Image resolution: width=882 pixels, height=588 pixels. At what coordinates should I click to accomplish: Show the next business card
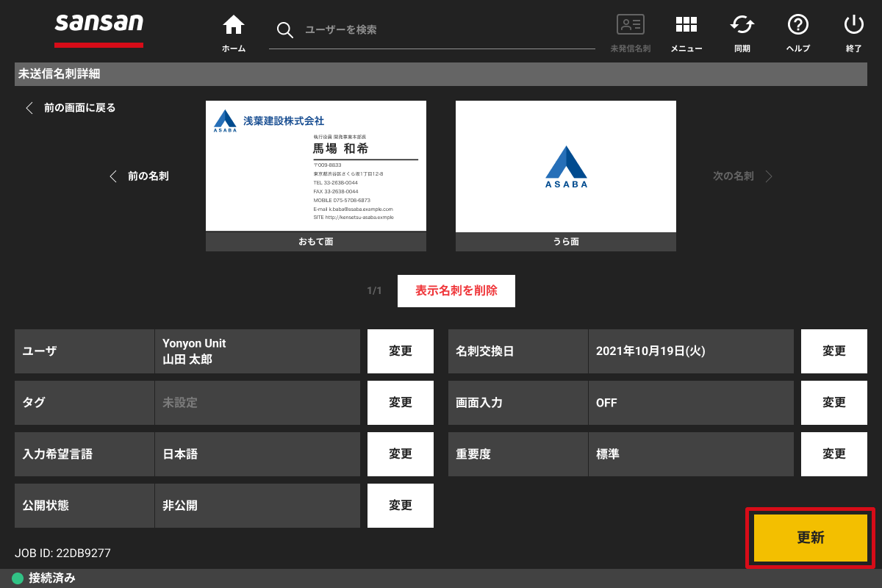tap(742, 176)
